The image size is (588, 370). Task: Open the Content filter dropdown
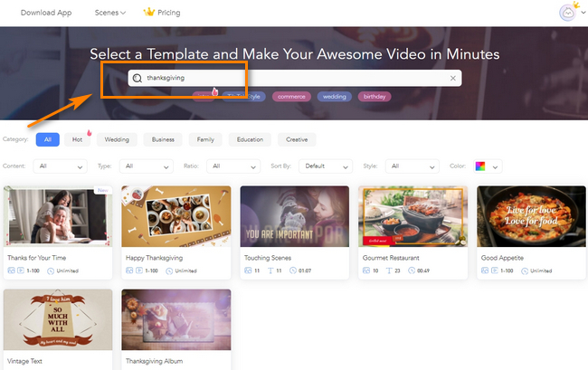60,166
